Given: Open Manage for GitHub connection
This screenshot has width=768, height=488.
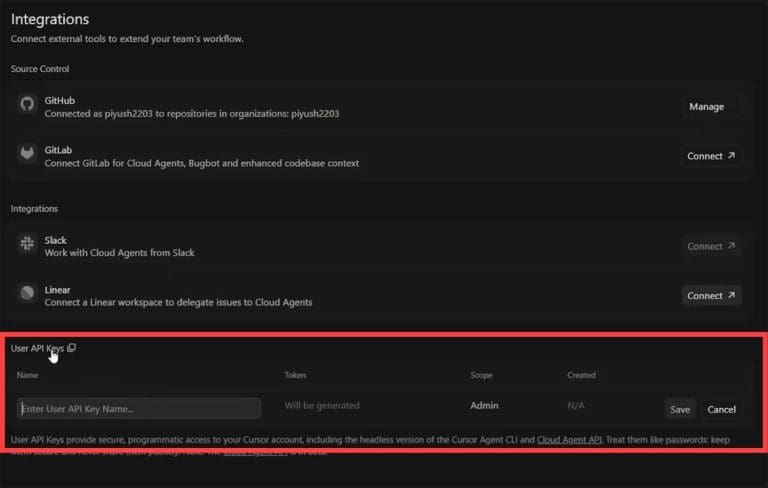Looking at the screenshot, I should pos(711,107).
